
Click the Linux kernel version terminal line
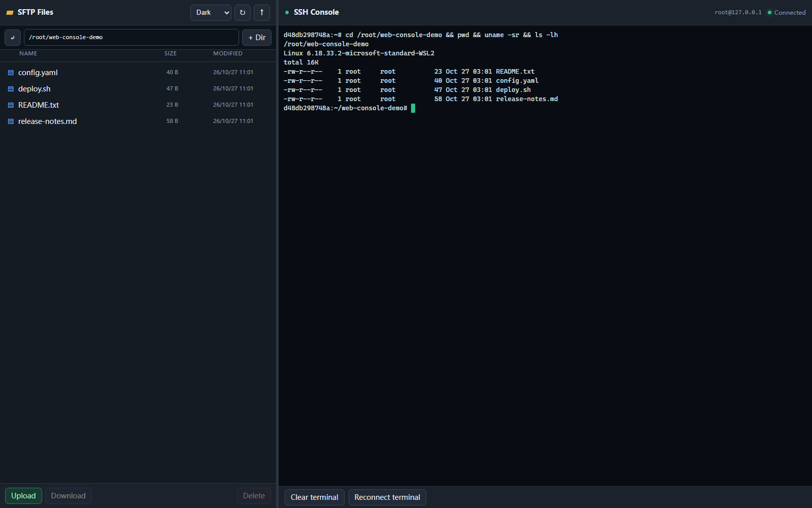click(359, 53)
